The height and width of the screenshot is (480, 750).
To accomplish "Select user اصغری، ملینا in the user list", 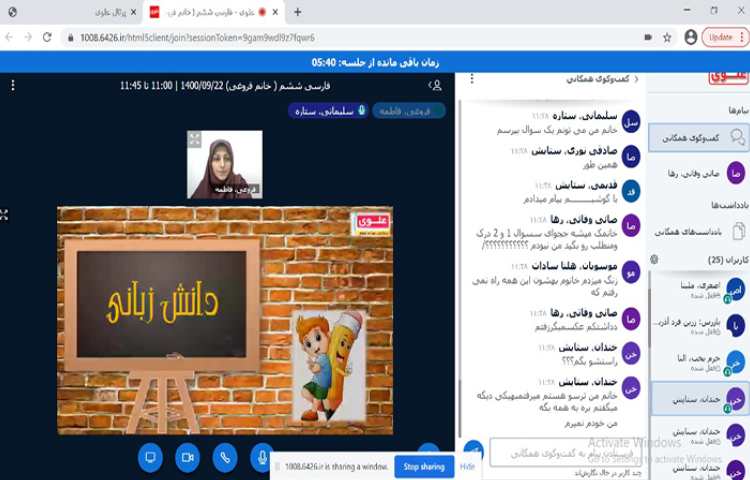I will pyautogui.click(x=698, y=290).
